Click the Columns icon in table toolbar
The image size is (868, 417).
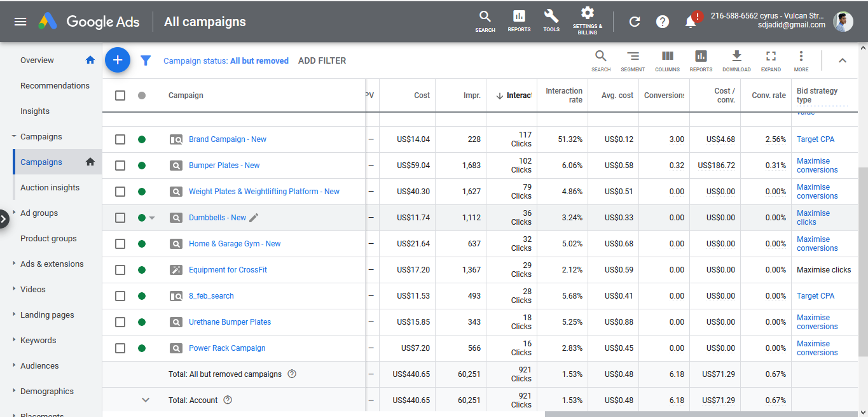pyautogui.click(x=667, y=57)
